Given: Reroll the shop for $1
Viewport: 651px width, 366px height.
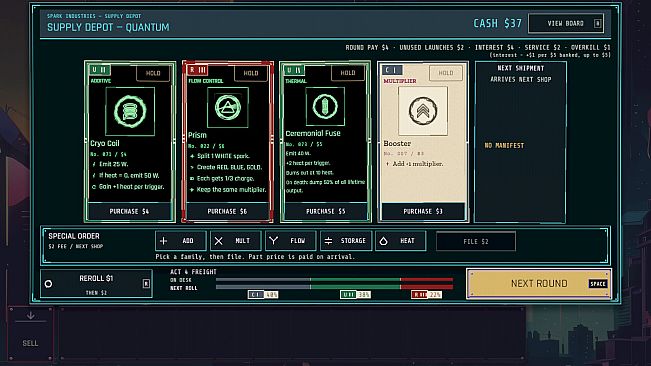Looking at the screenshot, I should pyautogui.click(x=96, y=284).
